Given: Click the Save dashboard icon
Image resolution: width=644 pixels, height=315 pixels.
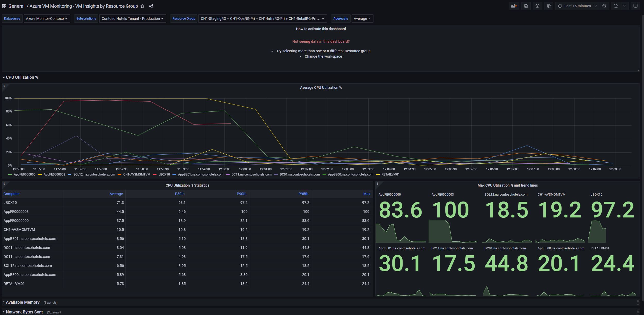Looking at the screenshot, I should pyautogui.click(x=526, y=6).
